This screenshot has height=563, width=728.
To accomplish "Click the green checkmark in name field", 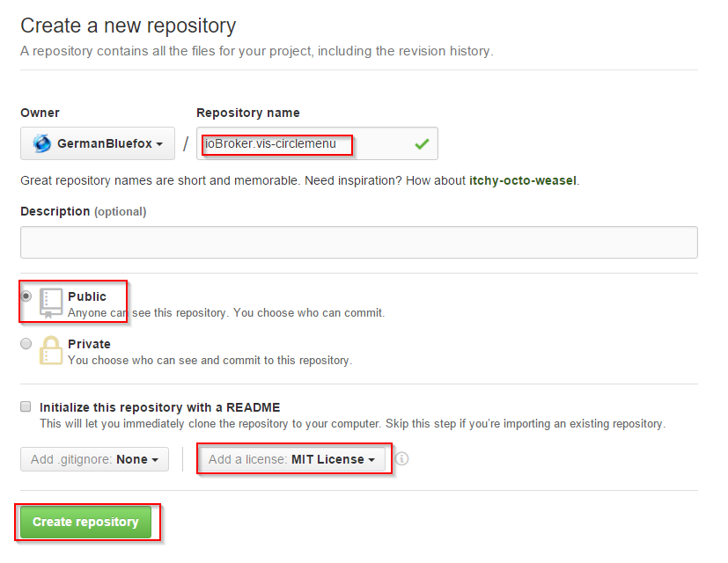I will click(422, 143).
